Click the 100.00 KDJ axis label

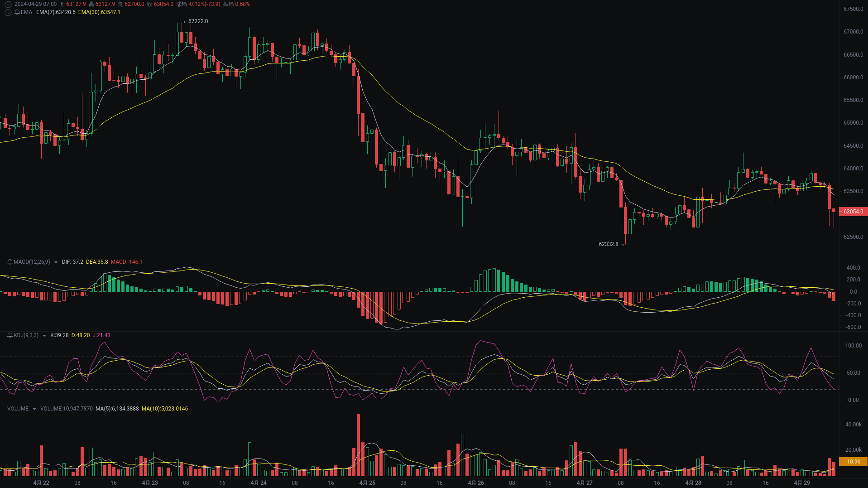pos(853,346)
